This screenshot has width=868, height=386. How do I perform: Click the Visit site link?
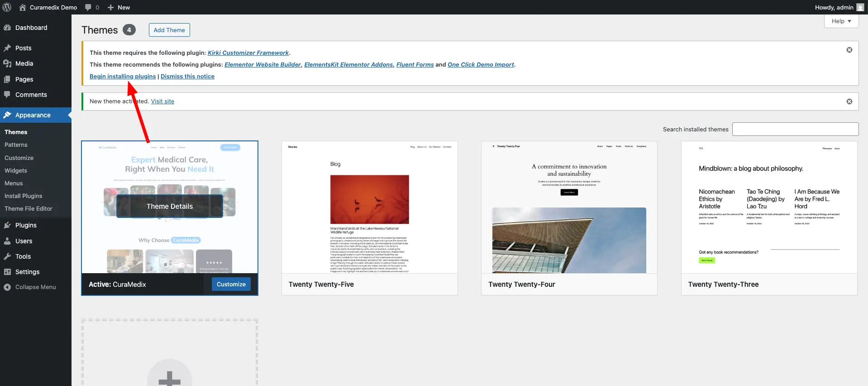point(162,101)
